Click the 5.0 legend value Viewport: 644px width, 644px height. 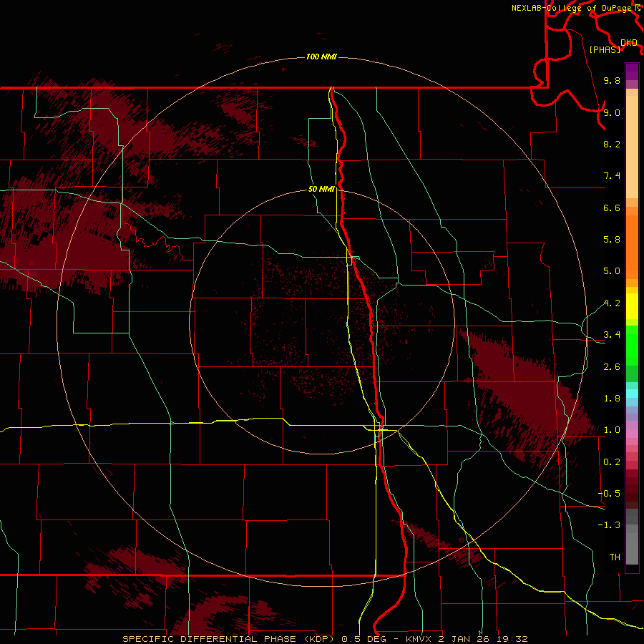[612, 271]
